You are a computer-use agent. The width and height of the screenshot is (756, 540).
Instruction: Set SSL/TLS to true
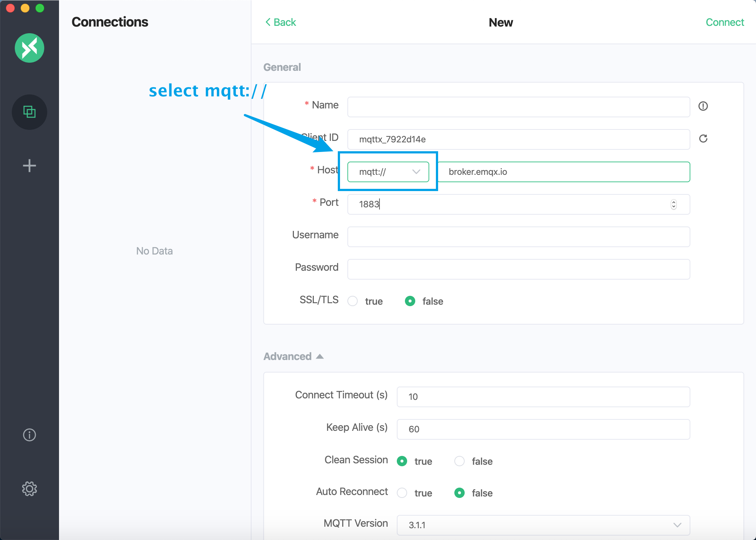[x=353, y=301]
